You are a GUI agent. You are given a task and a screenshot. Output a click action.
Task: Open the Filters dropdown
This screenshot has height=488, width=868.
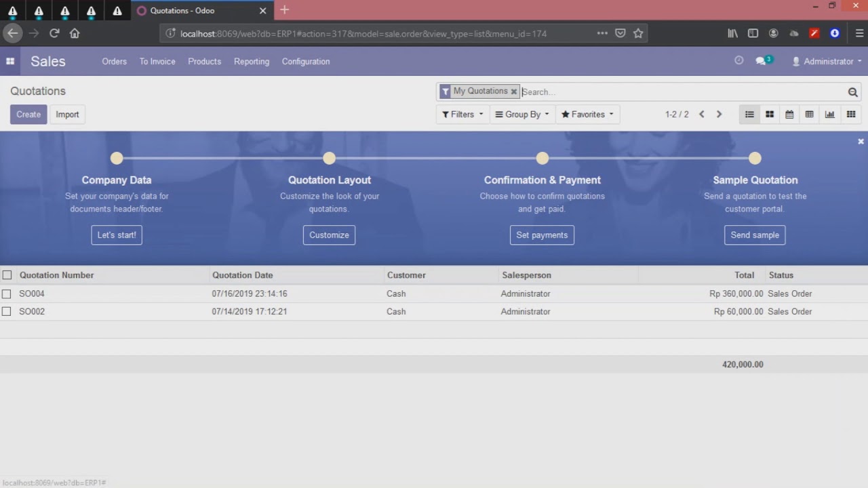point(462,115)
